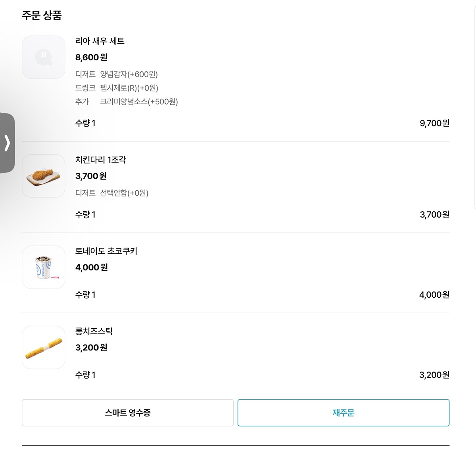Click the 리아 새우 세트 placeholder image
This screenshot has width=476, height=450.
(44, 57)
